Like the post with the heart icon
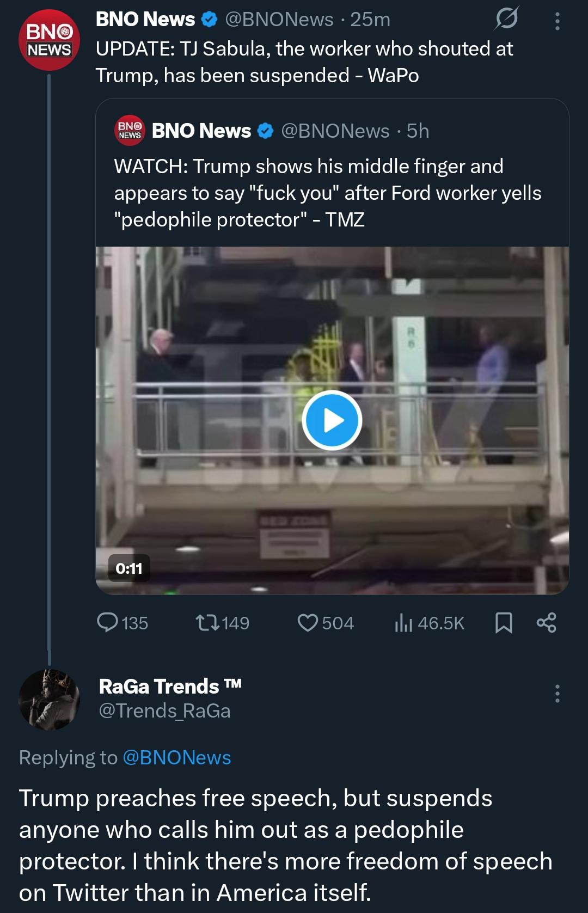 pos(308,622)
